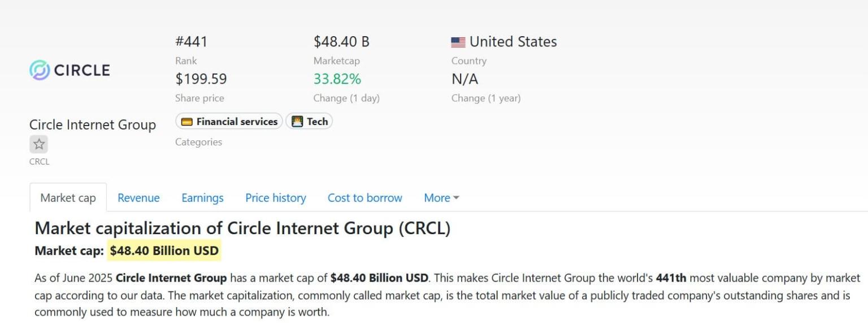
Task: Click the credit card icon in Financial services badge
Action: pyautogui.click(x=186, y=122)
